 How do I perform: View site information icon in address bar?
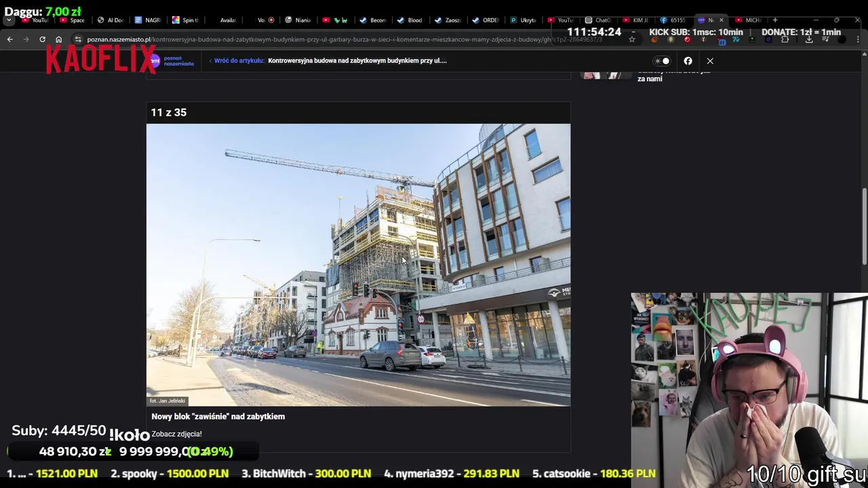pyautogui.click(x=78, y=39)
